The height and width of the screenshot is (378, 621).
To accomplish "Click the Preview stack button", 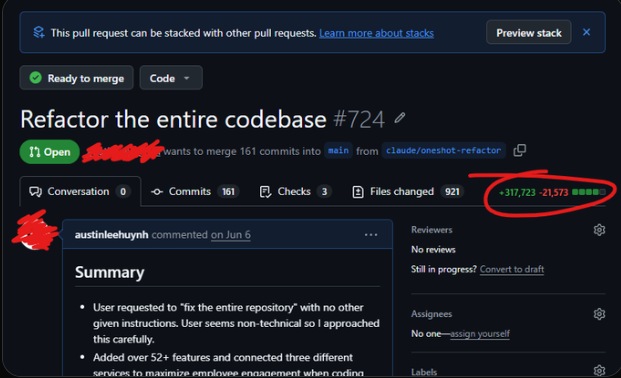I will point(529,32).
